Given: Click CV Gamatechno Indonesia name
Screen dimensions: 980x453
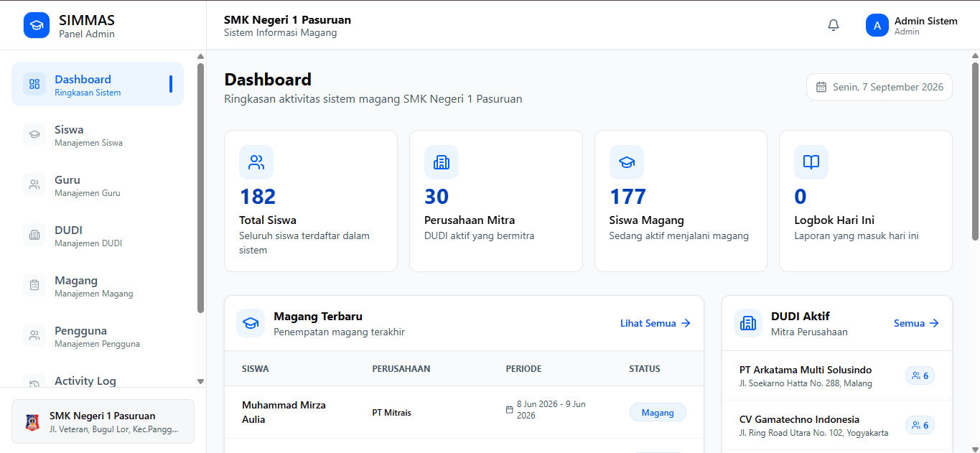Looking at the screenshot, I should [799, 419].
